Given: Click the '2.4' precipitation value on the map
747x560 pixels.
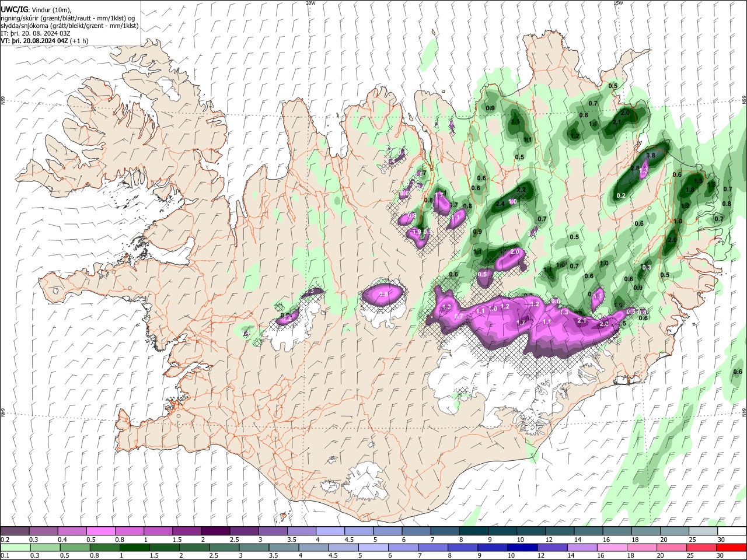Looking at the screenshot, I should point(500,204).
